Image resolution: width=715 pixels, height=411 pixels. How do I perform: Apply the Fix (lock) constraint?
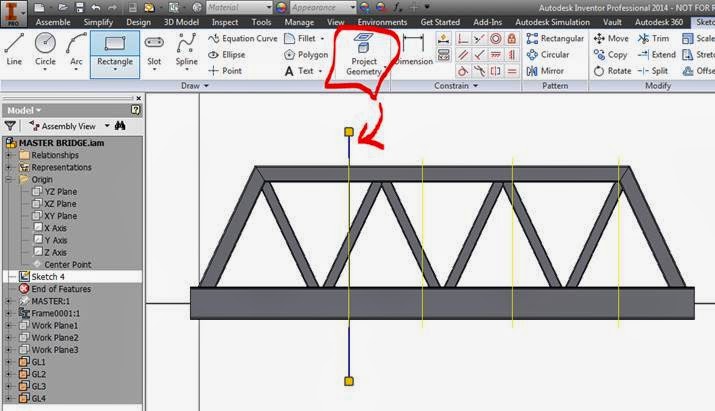512,39
